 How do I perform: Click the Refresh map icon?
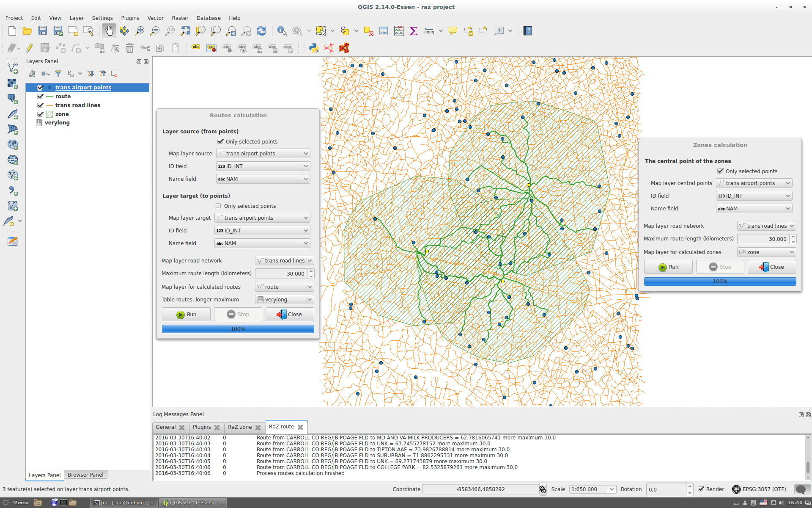click(x=261, y=31)
